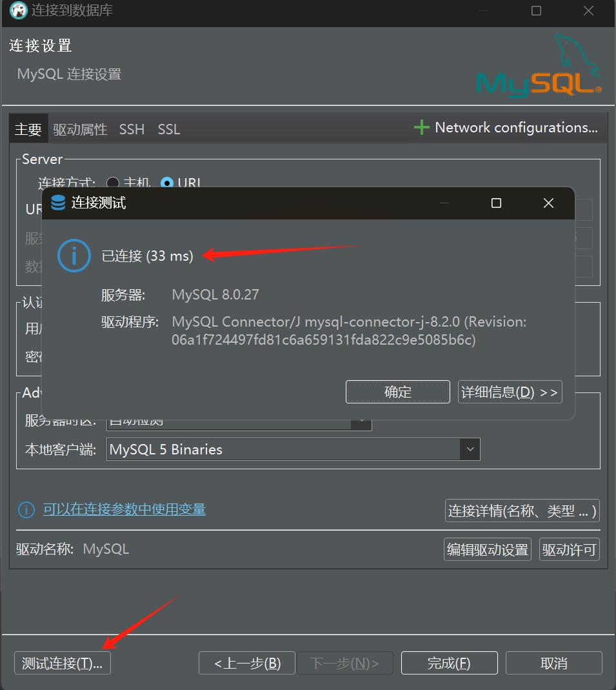This screenshot has height=690, width=616.
Task: Select the URL connection radio button
Action: pyautogui.click(x=167, y=183)
